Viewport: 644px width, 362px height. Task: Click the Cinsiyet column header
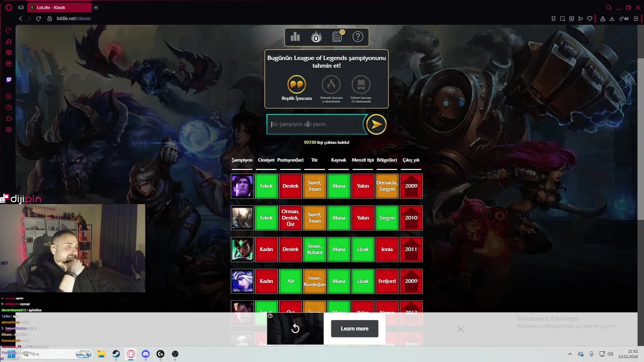pos(266,160)
